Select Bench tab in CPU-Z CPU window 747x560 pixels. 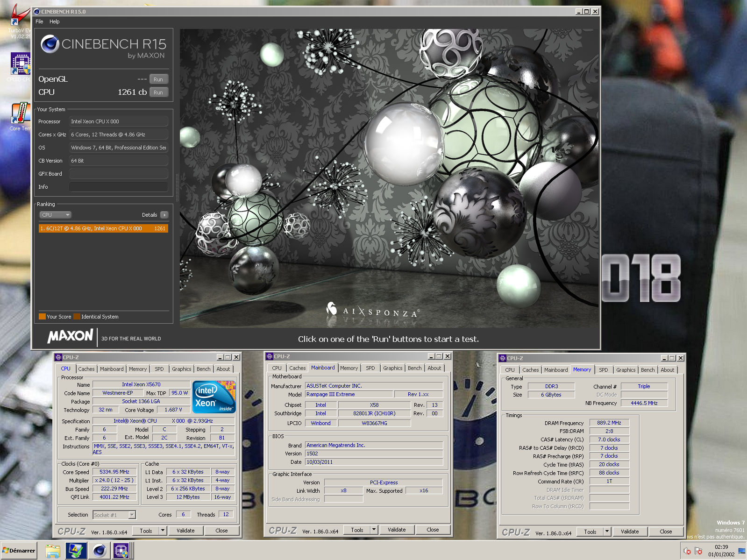coord(203,369)
